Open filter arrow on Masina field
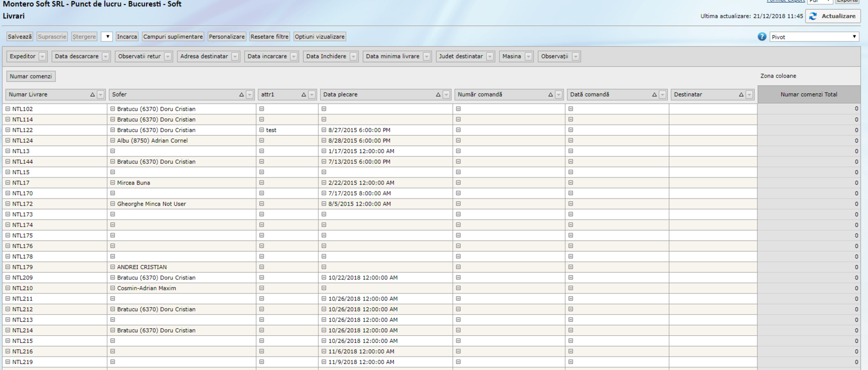This screenshot has width=868, height=370. pos(528,56)
